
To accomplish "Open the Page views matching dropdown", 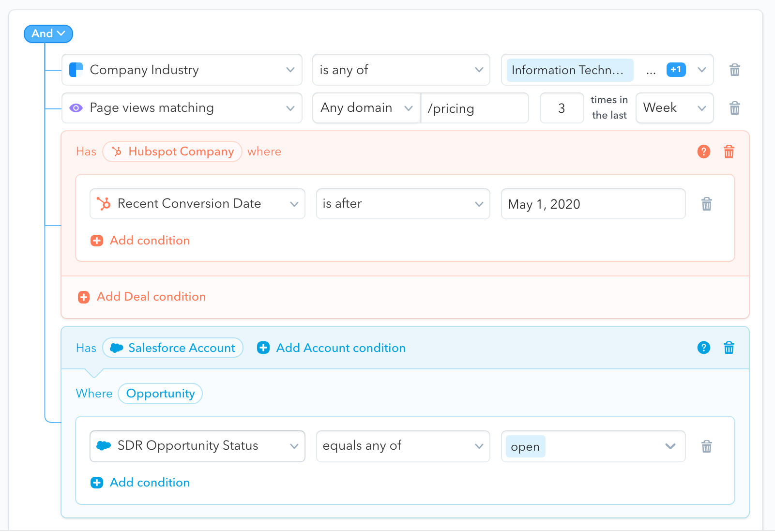I will click(x=182, y=108).
